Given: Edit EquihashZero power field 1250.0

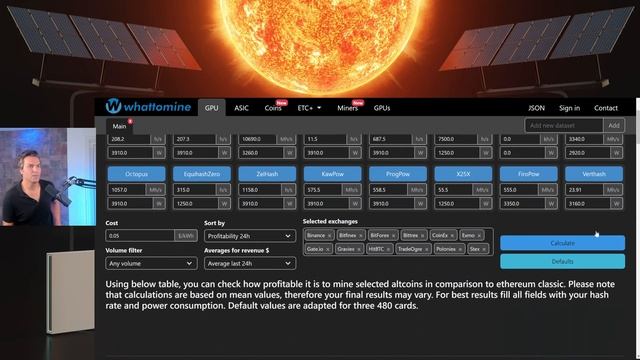Looking at the screenshot, I should pos(195,203).
